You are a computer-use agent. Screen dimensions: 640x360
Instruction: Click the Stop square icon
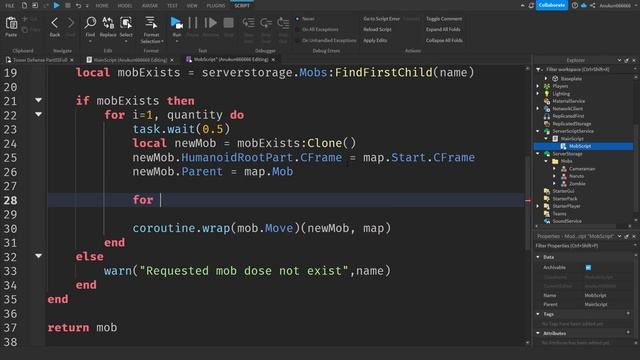[229, 23]
